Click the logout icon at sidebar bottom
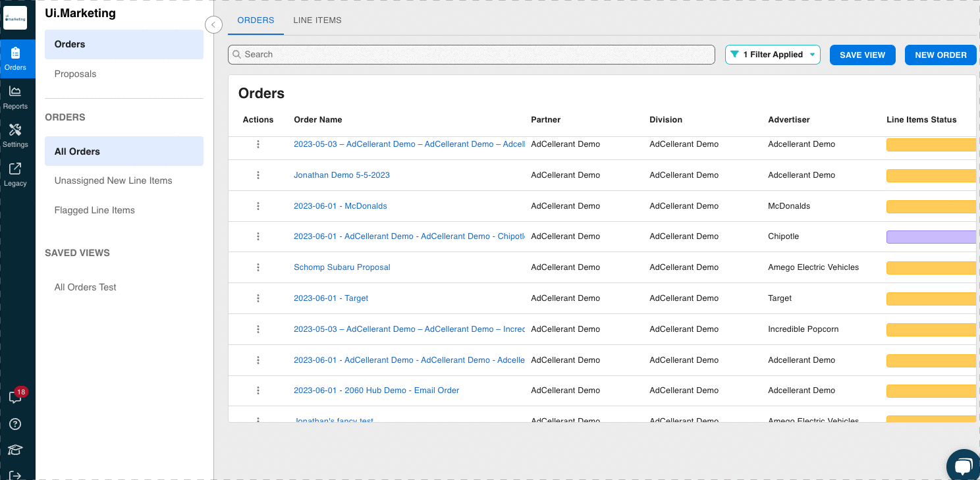 (x=15, y=475)
